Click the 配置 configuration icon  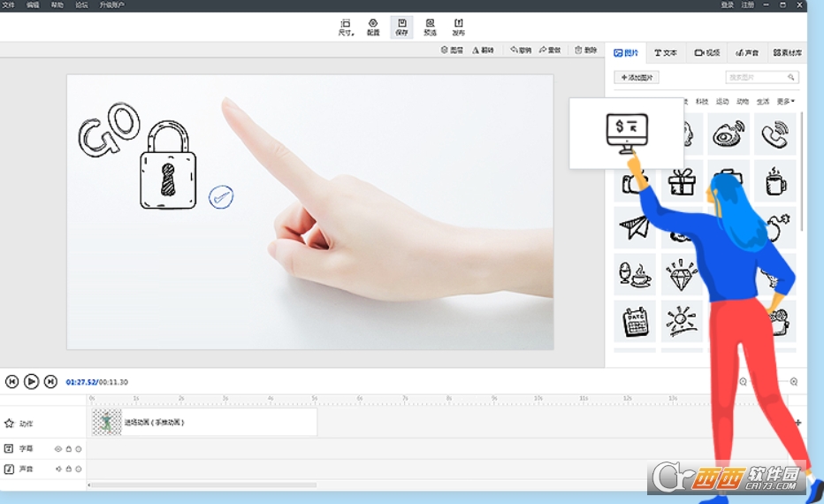click(x=373, y=27)
